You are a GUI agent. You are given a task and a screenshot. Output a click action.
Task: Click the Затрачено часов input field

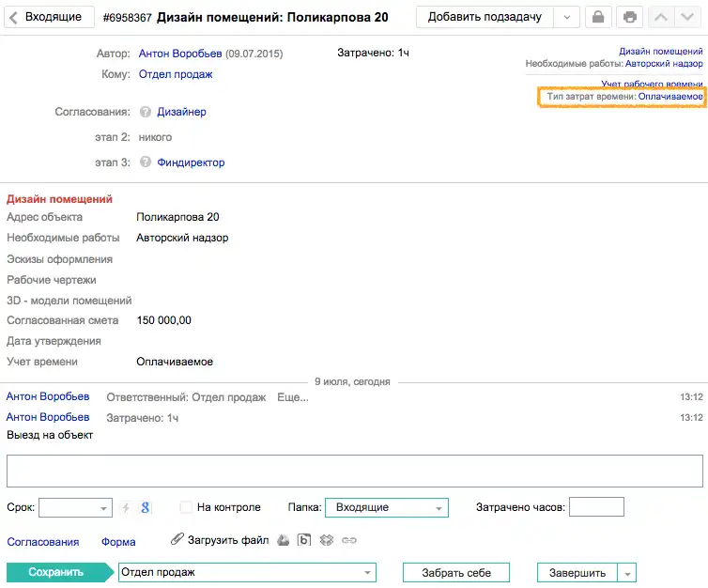[x=596, y=506]
